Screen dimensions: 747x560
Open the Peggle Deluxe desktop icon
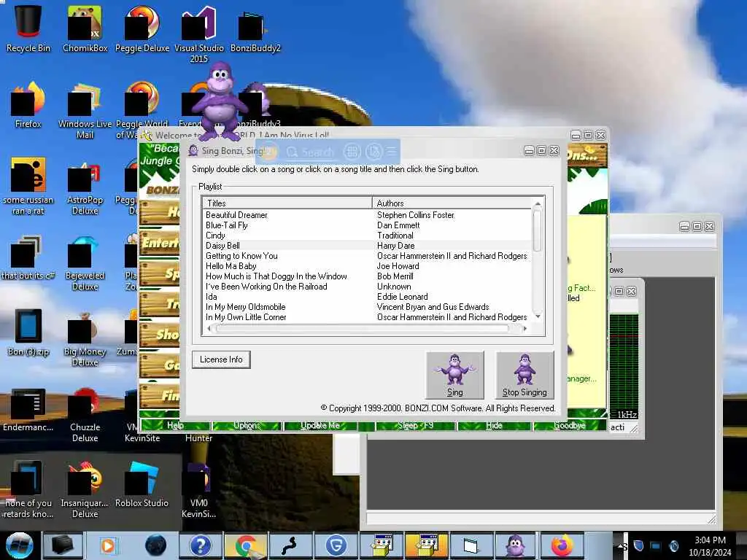click(x=142, y=28)
